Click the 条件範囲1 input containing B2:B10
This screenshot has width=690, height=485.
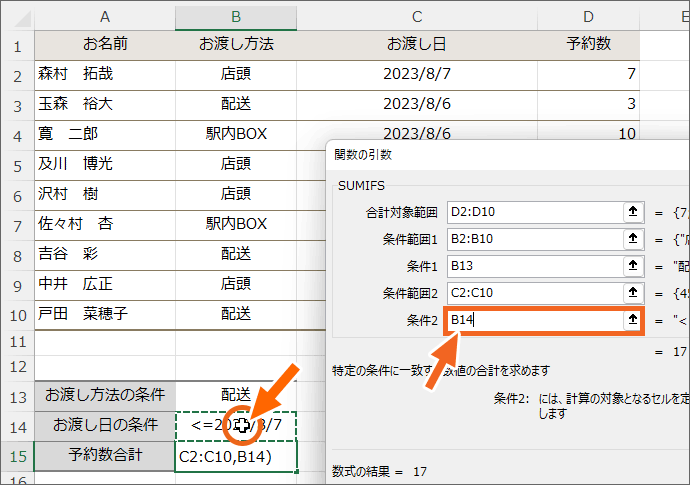click(535, 239)
